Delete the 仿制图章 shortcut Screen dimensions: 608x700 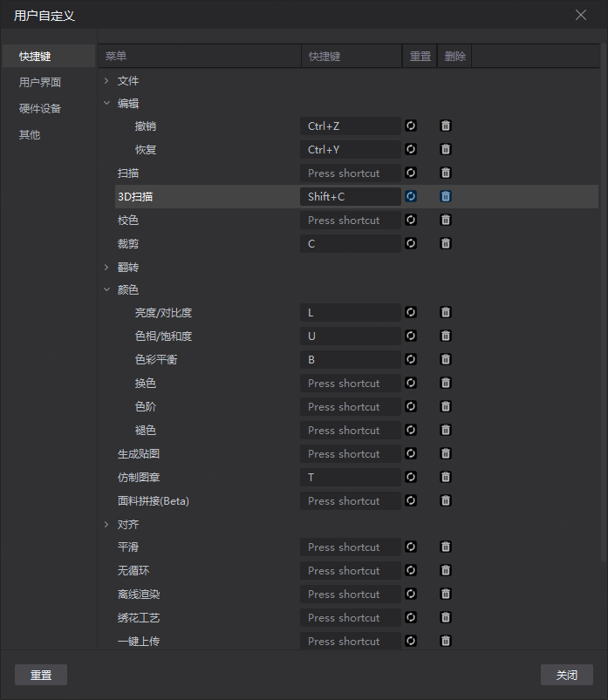pyautogui.click(x=446, y=478)
